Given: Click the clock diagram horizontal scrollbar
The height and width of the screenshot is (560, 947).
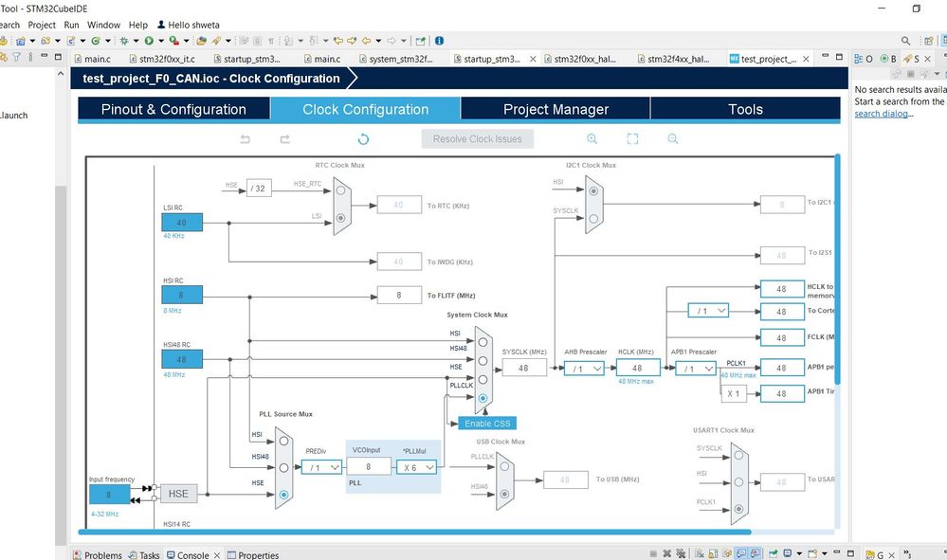Looking at the screenshot, I should 415,533.
